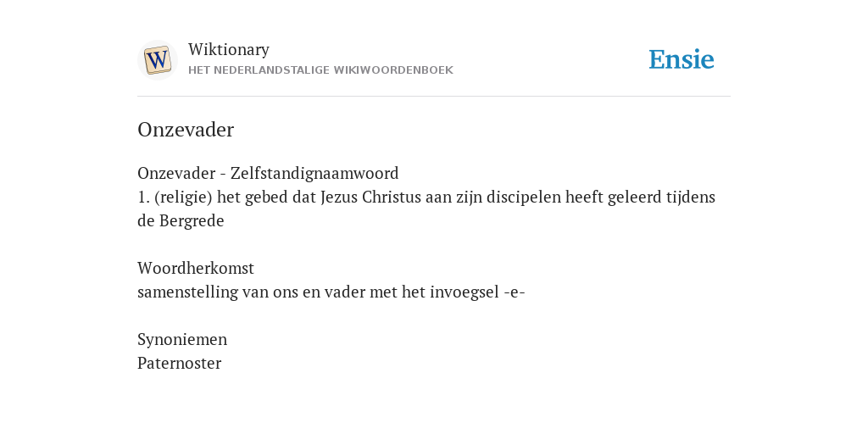Open the Ensie logo link
Viewport: 868px width, 434px height.
click(681, 59)
